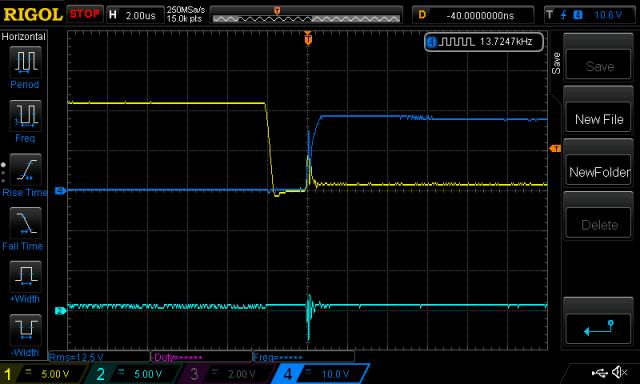
Task: Click the USB status icon
Action: (600, 372)
